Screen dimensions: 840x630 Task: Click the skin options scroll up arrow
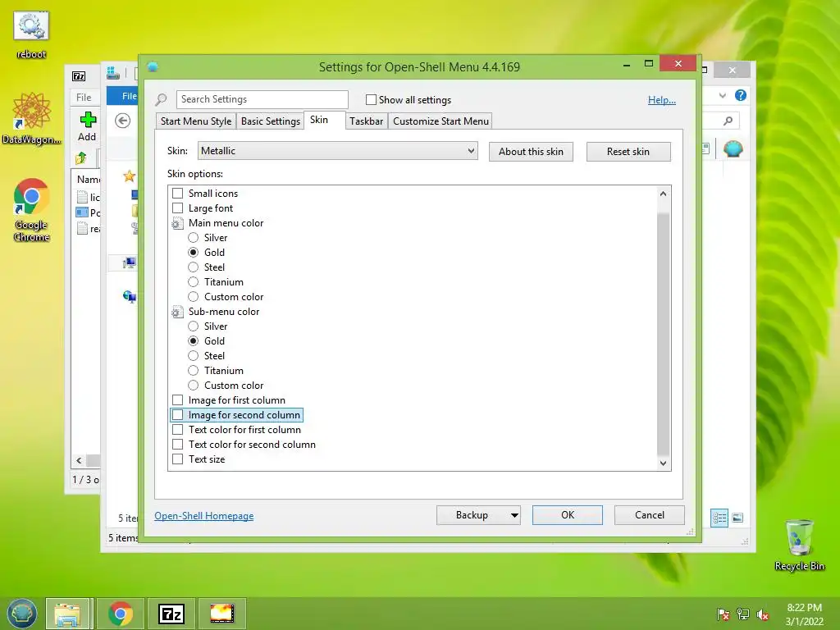pyautogui.click(x=663, y=194)
